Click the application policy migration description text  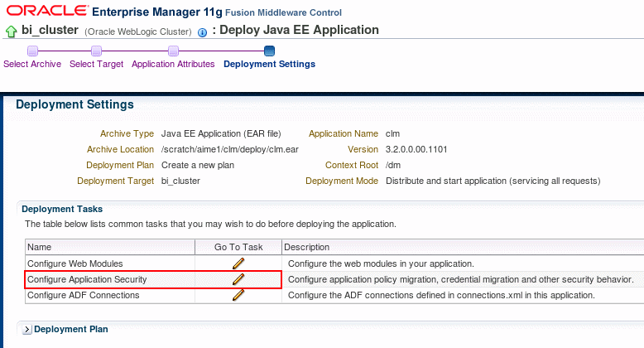461,279
